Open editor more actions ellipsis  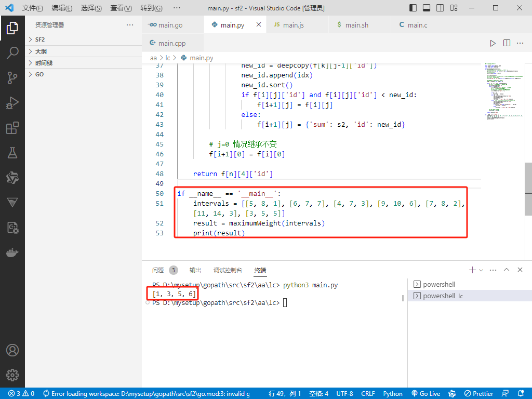pos(520,43)
